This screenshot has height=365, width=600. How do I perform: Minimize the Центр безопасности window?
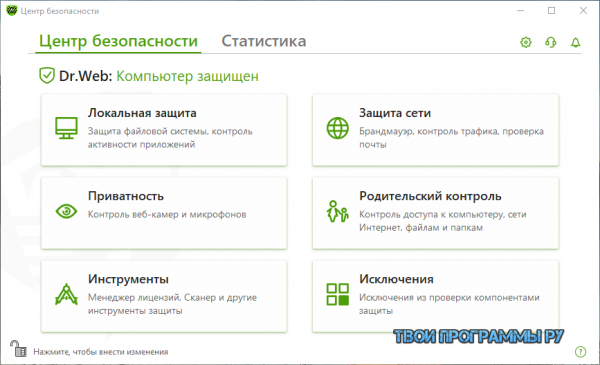click(x=520, y=11)
